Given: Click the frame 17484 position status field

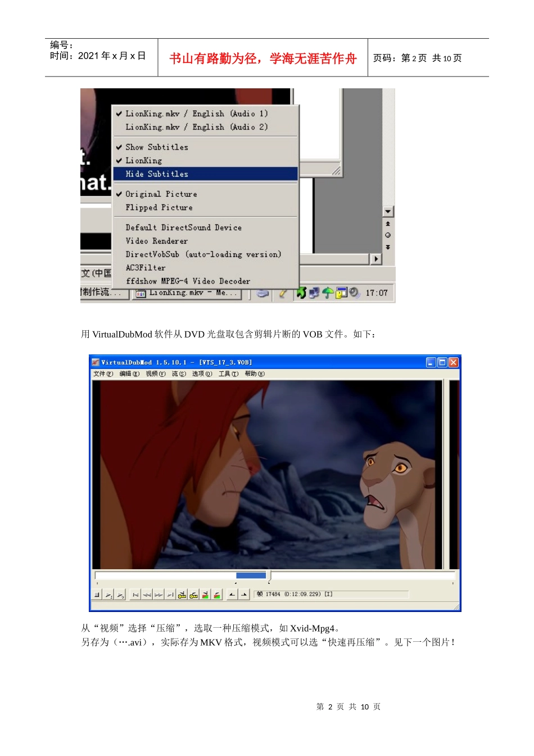Looking at the screenshot, I should (x=332, y=594).
